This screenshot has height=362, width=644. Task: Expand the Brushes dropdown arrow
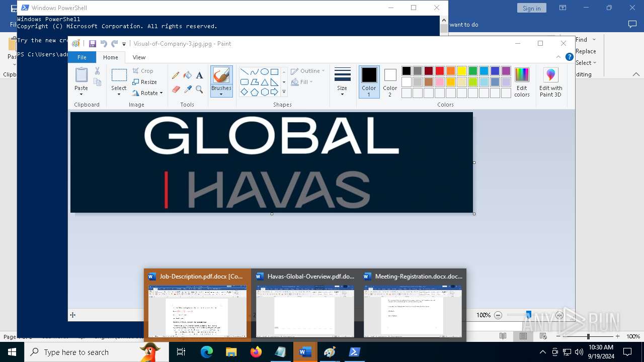point(221,94)
